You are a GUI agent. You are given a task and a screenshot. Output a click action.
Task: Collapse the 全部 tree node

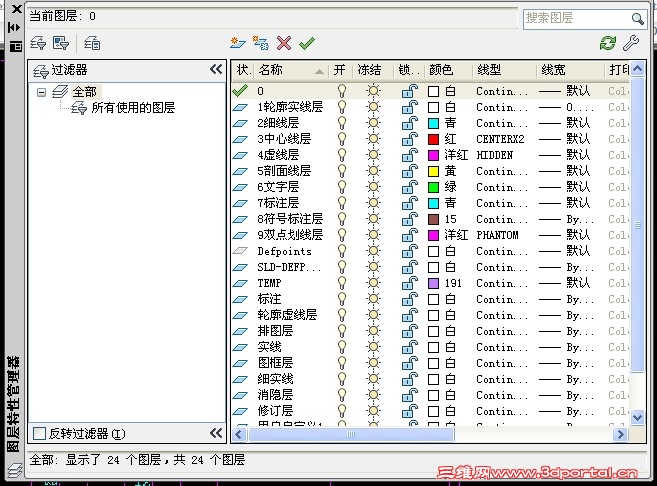pyautogui.click(x=41, y=92)
